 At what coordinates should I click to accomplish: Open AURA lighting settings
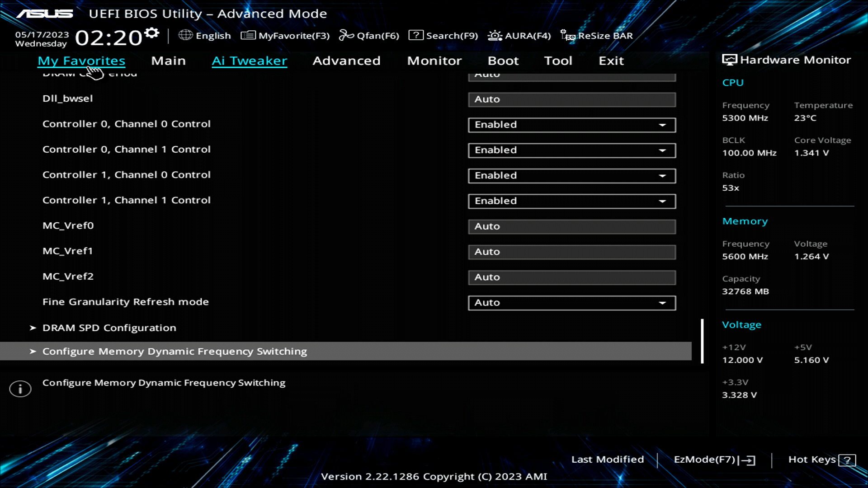click(519, 35)
